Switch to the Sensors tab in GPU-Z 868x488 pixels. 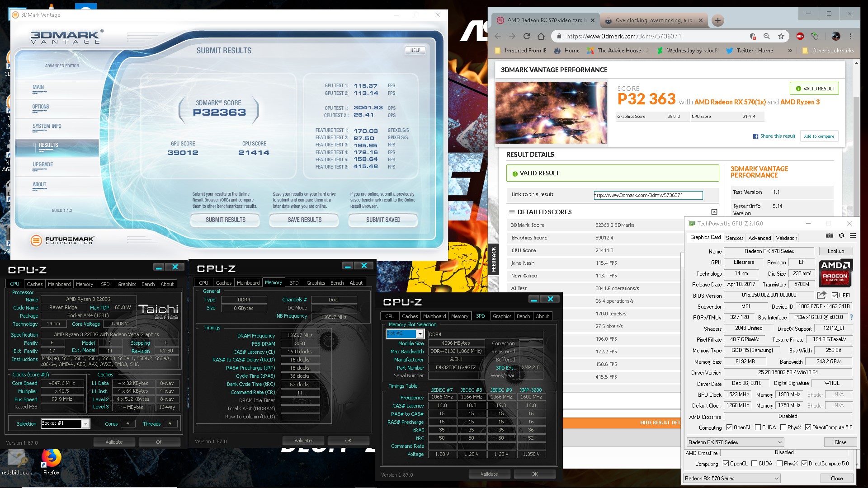coord(734,238)
